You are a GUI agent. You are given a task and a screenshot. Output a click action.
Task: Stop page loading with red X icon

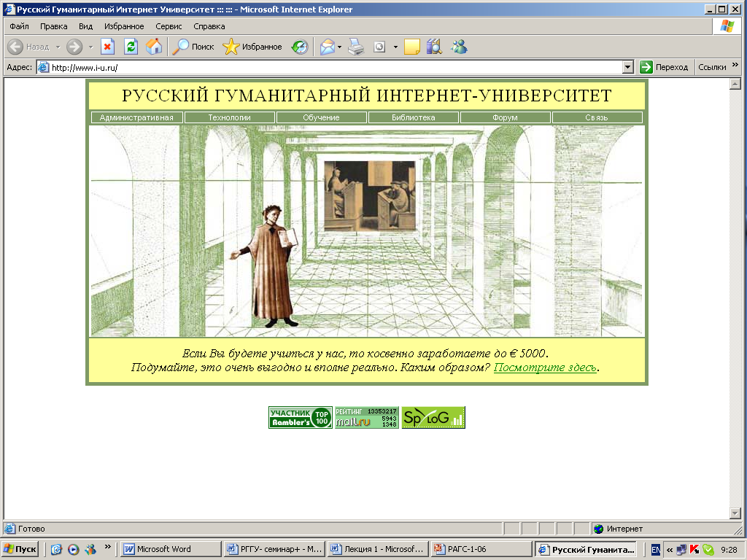point(108,47)
